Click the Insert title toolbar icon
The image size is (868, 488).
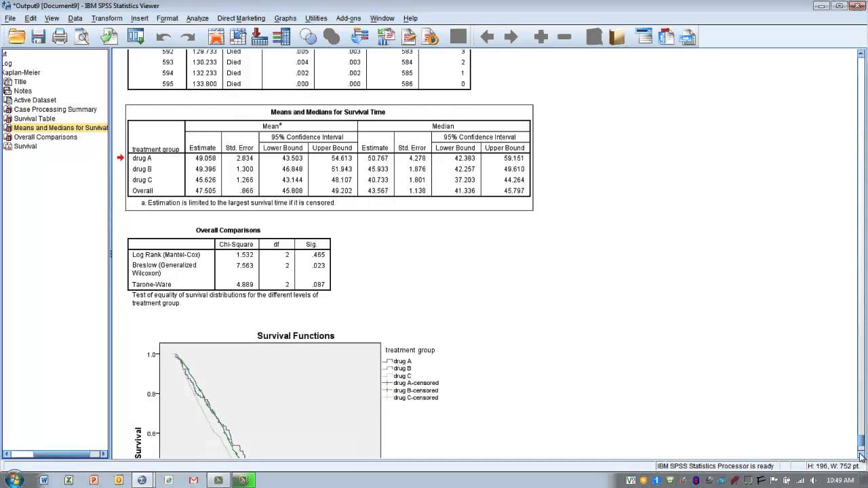666,37
